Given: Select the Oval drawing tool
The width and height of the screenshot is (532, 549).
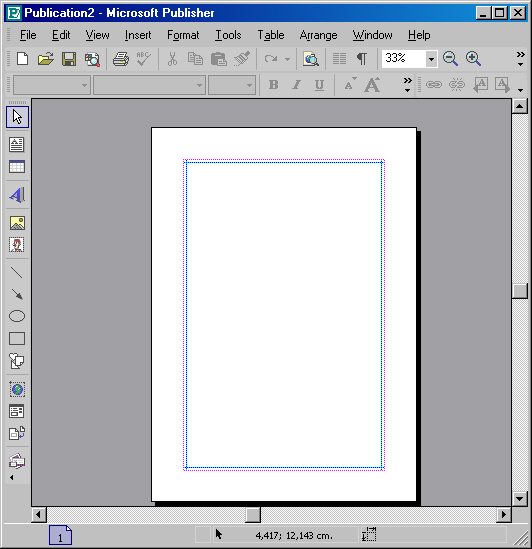Looking at the screenshot, I should (17, 316).
